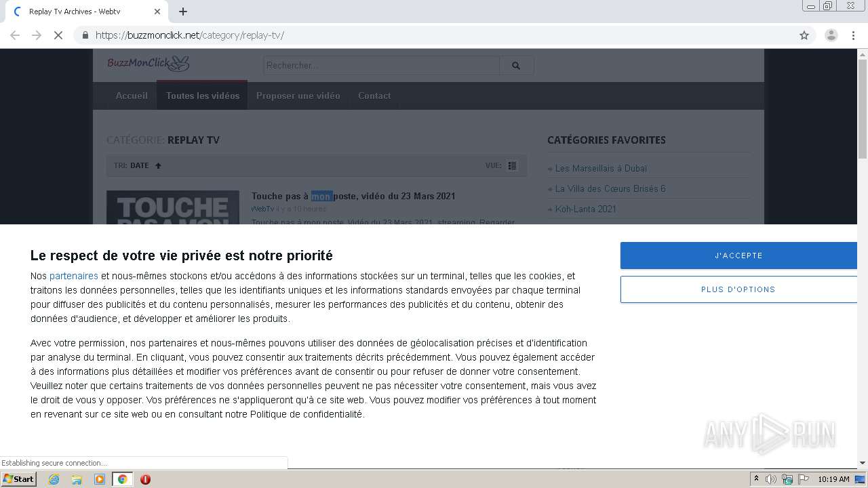This screenshot has width=868, height=488.
Task: Select Toutes les vidéos menu item
Action: (202, 96)
